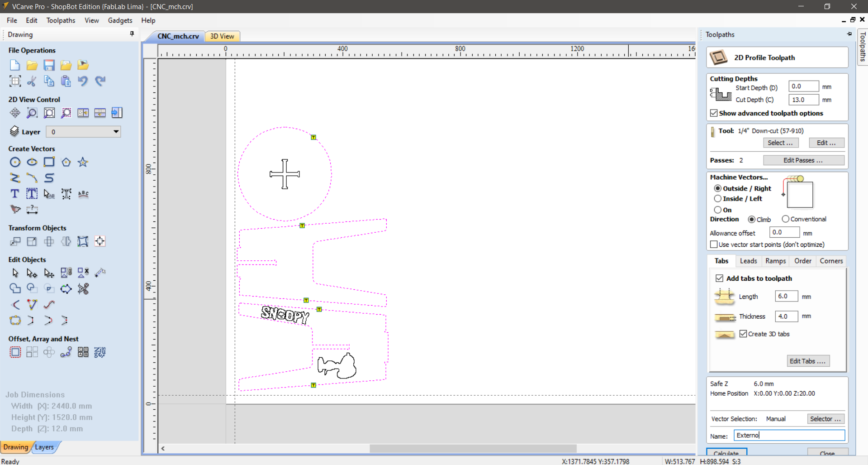Draw Circle vector tool

click(15, 162)
